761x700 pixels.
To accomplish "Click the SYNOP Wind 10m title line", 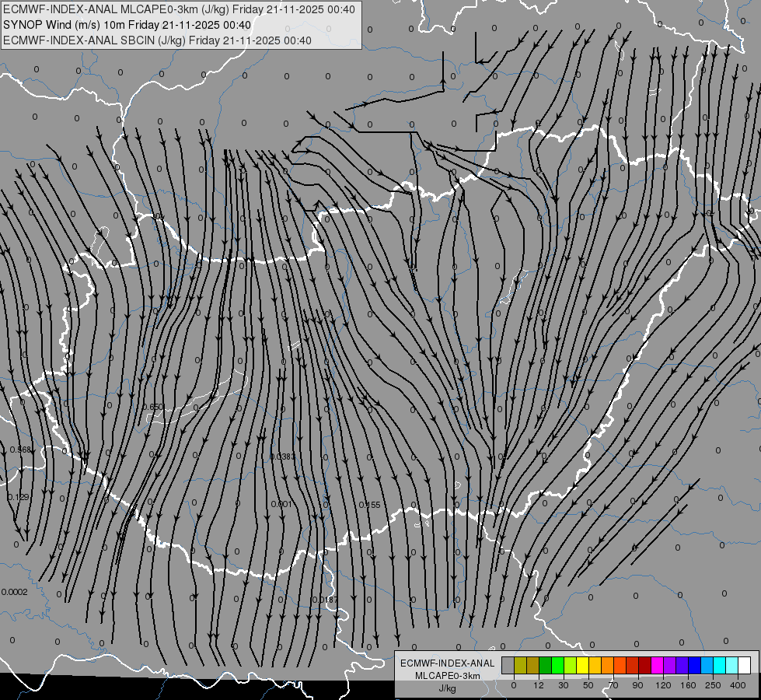I will 127,25.
